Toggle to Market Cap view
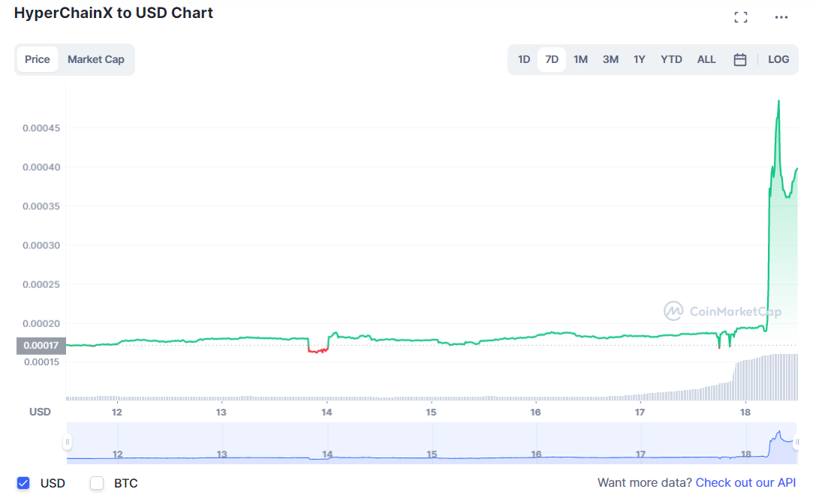 click(96, 58)
